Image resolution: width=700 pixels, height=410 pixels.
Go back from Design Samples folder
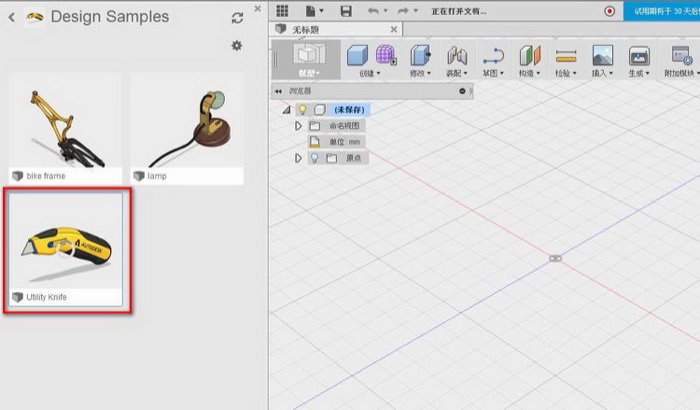(12, 17)
